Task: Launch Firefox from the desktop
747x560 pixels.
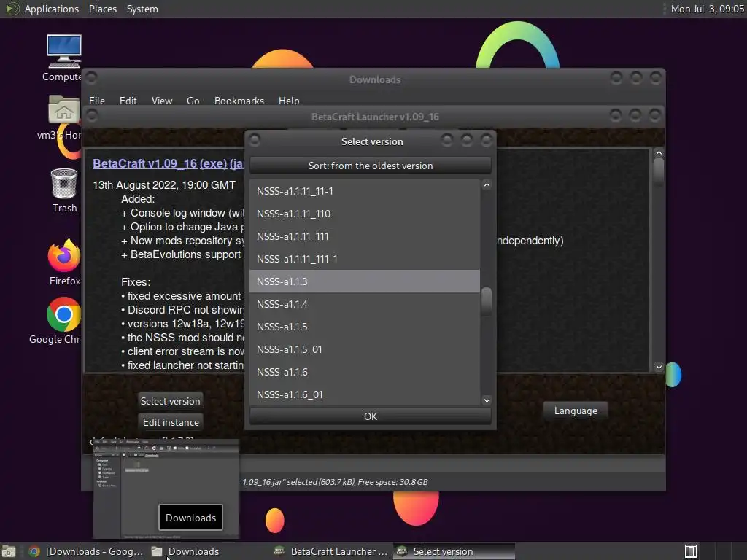Action: tap(64, 255)
